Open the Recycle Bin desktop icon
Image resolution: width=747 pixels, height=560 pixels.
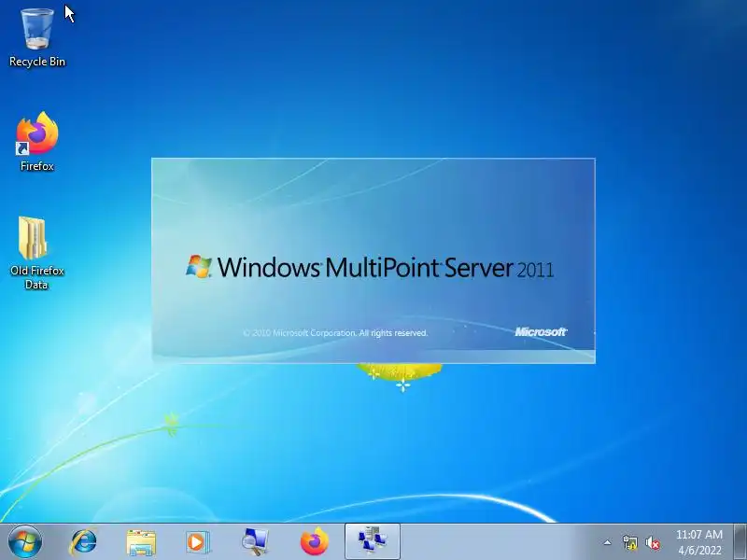pos(37,37)
